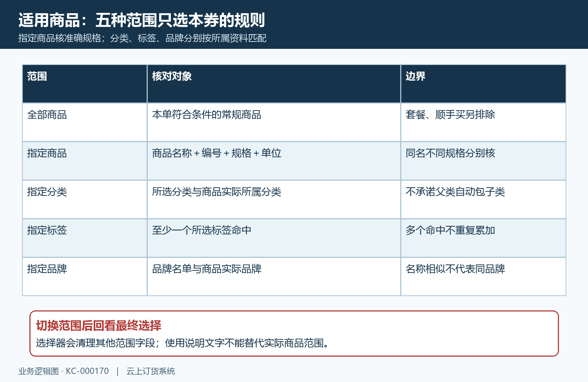The height and width of the screenshot is (382, 588).
Task: Click the cell 至少一个所选标签命中
Action: (x=274, y=238)
